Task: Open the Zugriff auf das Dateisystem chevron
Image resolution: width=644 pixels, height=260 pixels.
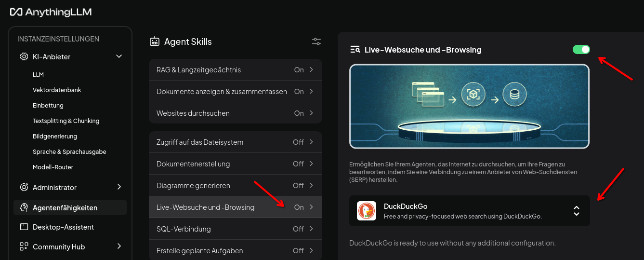Action: pyautogui.click(x=312, y=142)
